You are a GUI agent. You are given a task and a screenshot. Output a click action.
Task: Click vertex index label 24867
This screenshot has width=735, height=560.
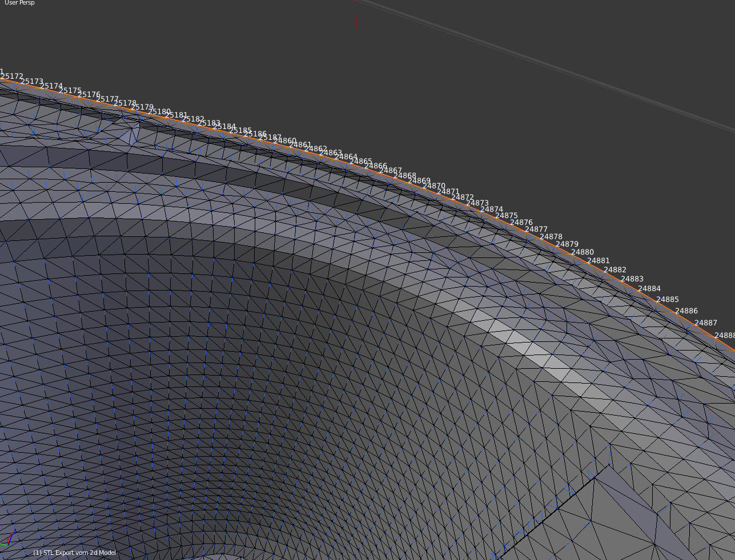(390, 171)
